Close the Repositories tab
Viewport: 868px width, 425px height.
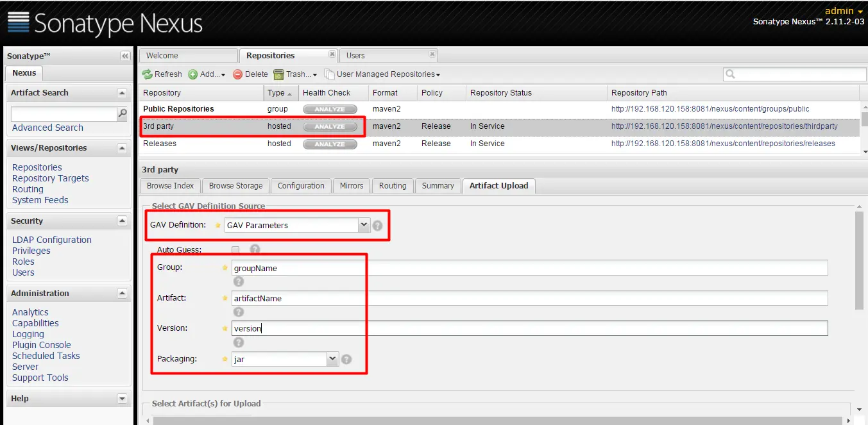click(332, 54)
